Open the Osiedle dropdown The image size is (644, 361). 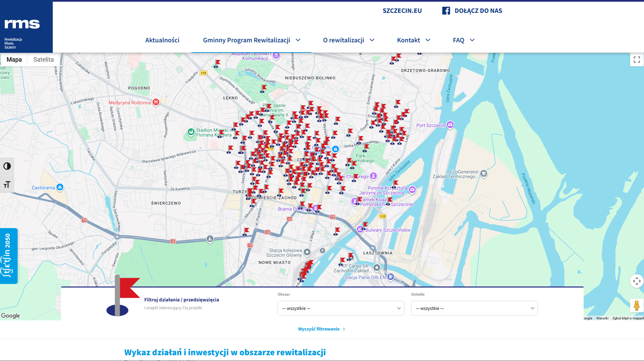[x=474, y=308]
